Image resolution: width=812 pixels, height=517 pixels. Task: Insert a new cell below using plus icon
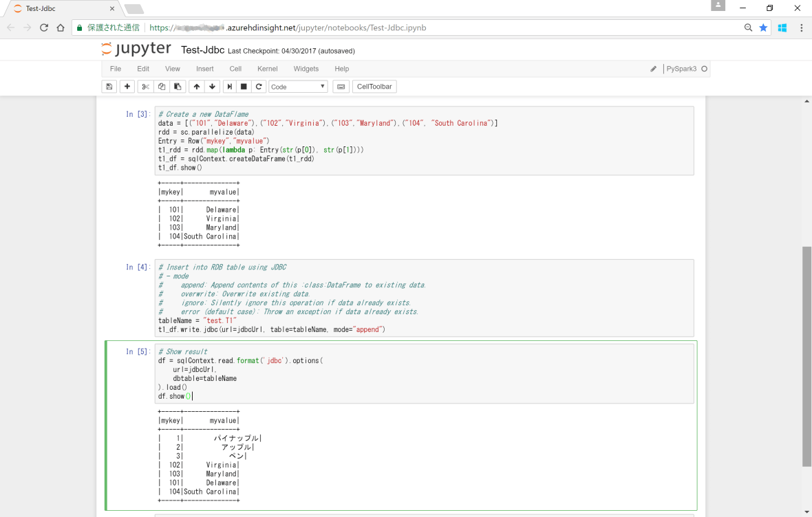[x=127, y=87]
